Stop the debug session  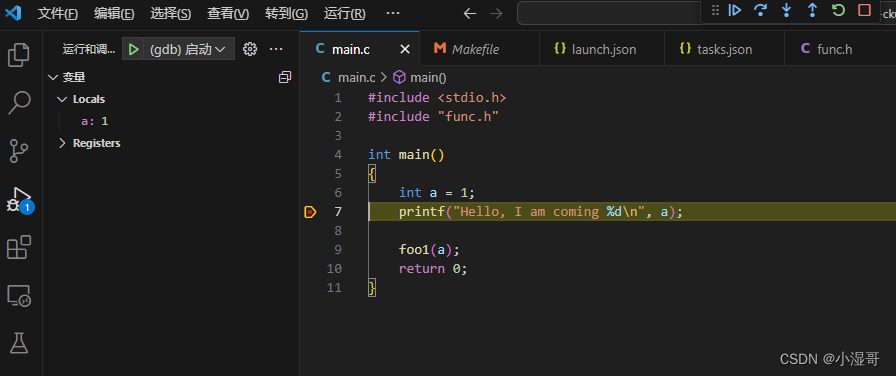coord(865,10)
